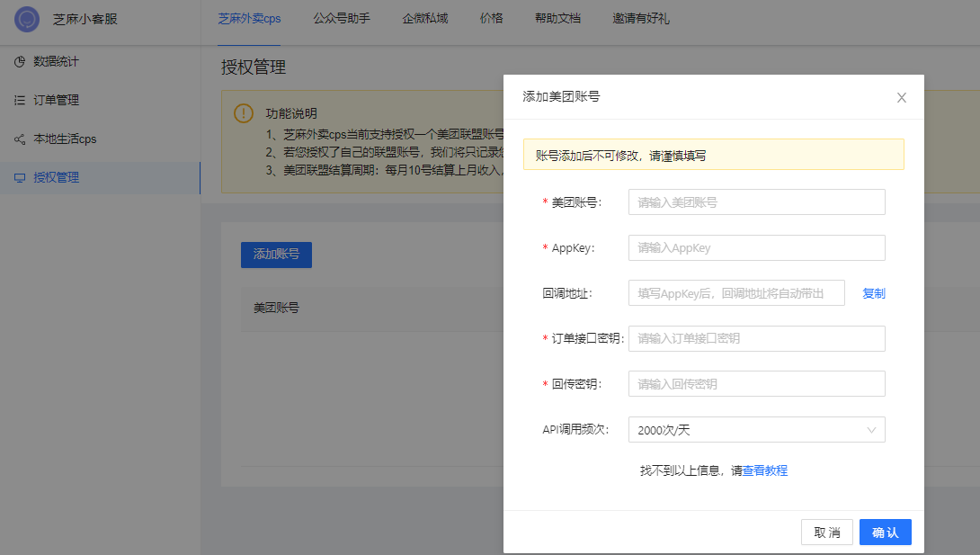Click the 本地生活cps share icon
Screen dimensions: 980x555
pyautogui.click(x=20, y=139)
